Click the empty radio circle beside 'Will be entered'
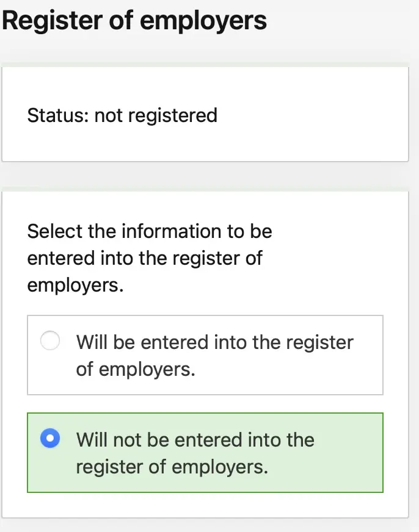 (x=50, y=340)
